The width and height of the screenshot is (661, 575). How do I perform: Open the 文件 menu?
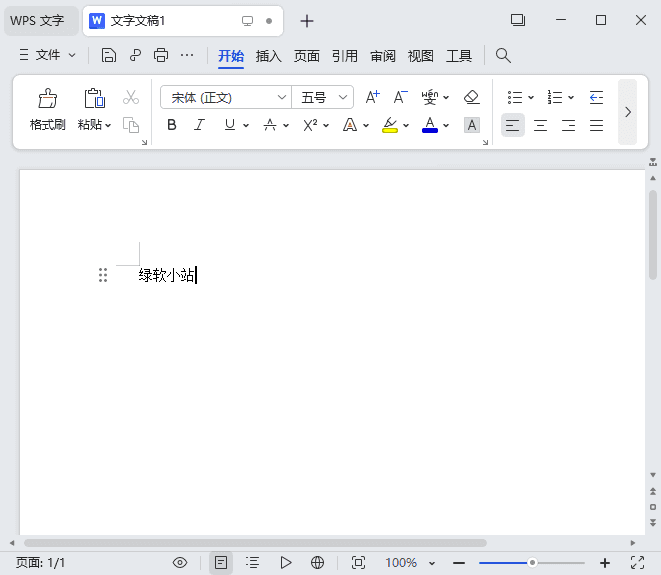47,56
